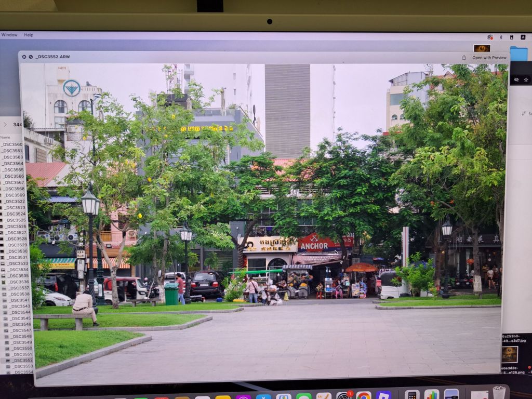Click the Numbers chart icon in Dock
The width and height of the screenshot is (532, 399).
431,394
